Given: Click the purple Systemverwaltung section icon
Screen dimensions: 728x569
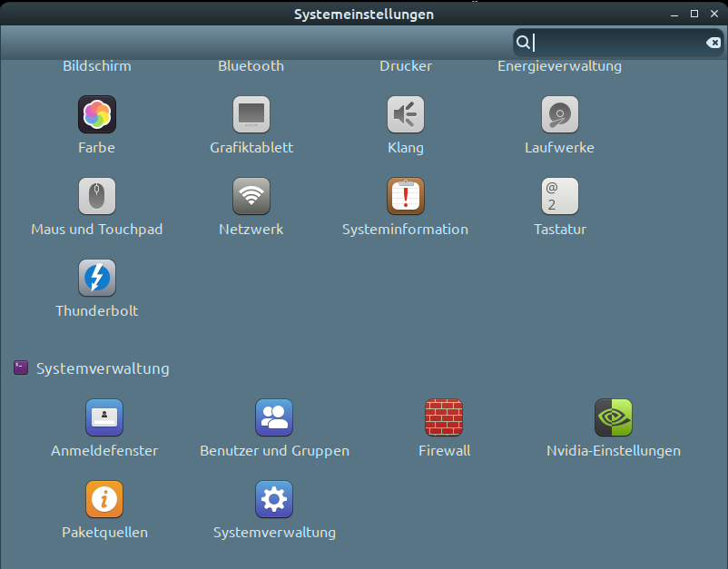Looking at the screenshot, I should pyautogui.click(x=21, y=368).
